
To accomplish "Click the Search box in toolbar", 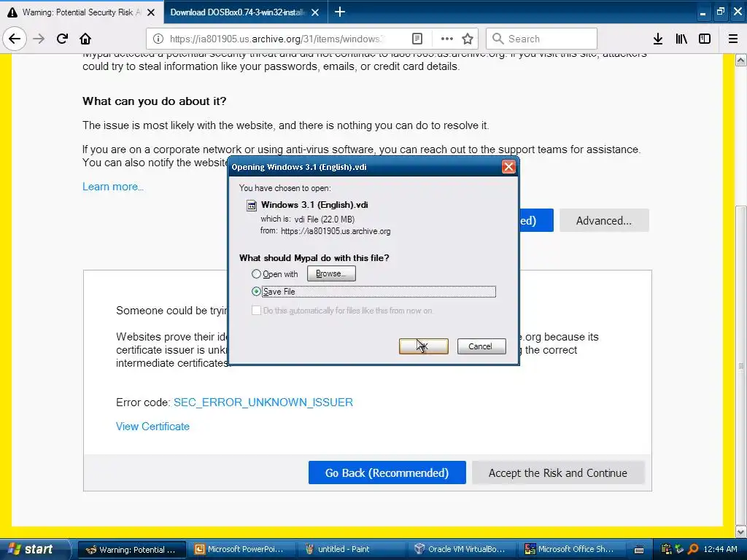I will (541, 39).
